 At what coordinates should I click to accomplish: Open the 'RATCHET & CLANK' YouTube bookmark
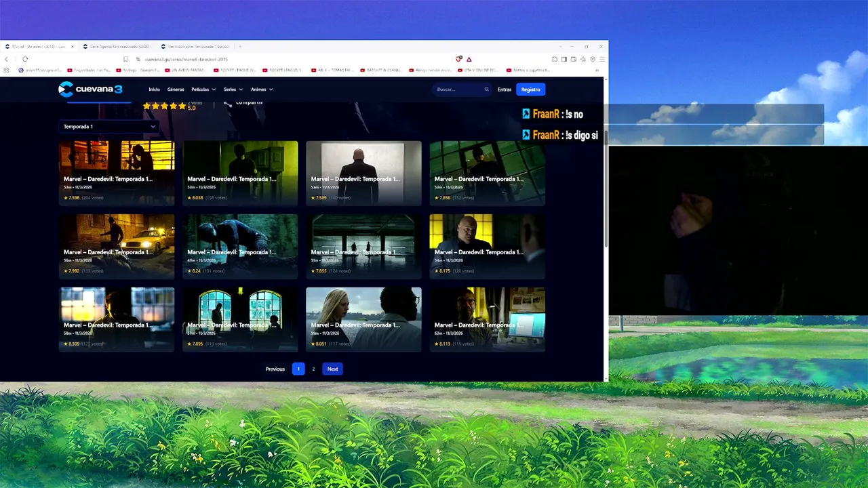click(382, 70)
